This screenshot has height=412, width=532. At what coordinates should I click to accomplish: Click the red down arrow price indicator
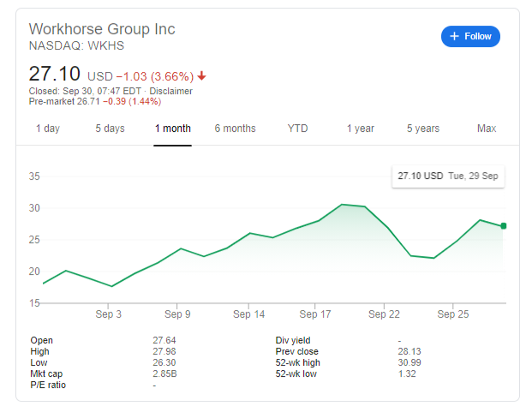[201, 75]
